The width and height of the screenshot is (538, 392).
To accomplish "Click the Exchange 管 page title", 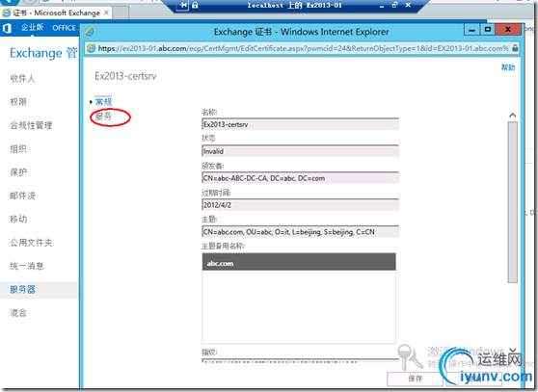I will tap(43, 53).
